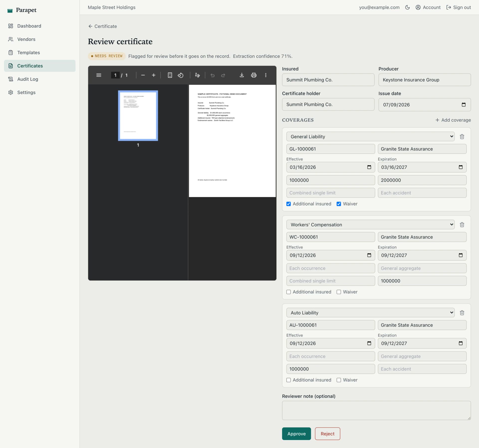Edit the Certificate holder field
The image size is (479, 448).
(x=328, y=104)
